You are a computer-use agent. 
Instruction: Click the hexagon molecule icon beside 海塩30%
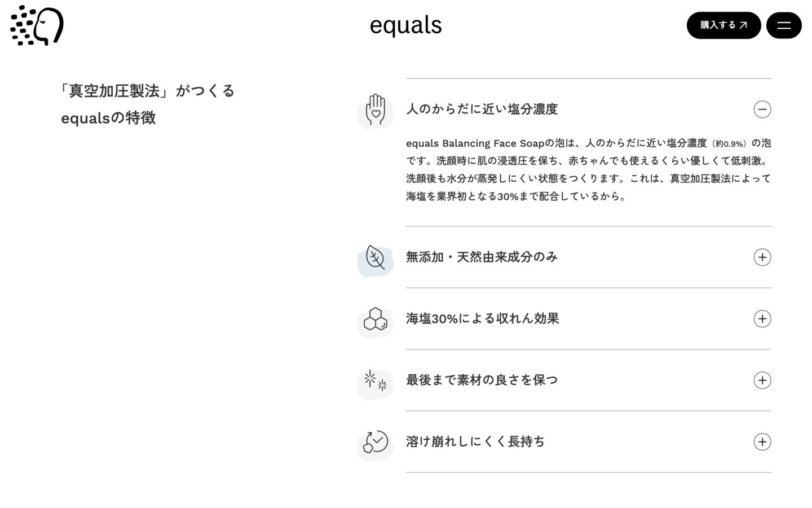click(375, 319)
